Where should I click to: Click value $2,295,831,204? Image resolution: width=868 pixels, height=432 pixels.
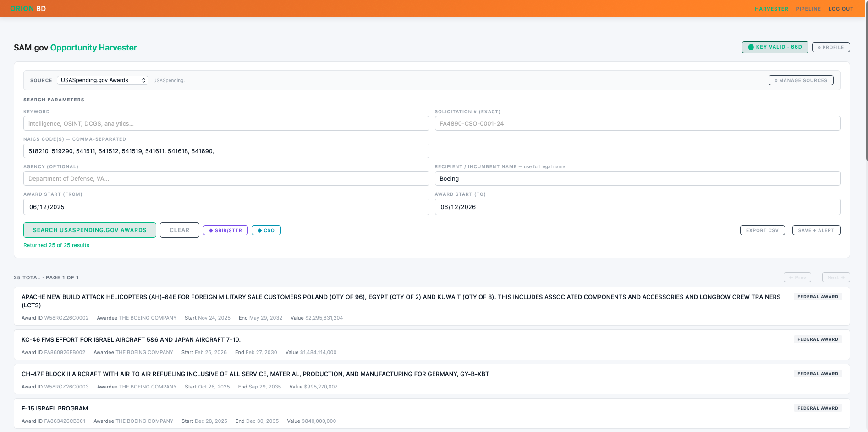pyautogui.click(x=324, y=318)
